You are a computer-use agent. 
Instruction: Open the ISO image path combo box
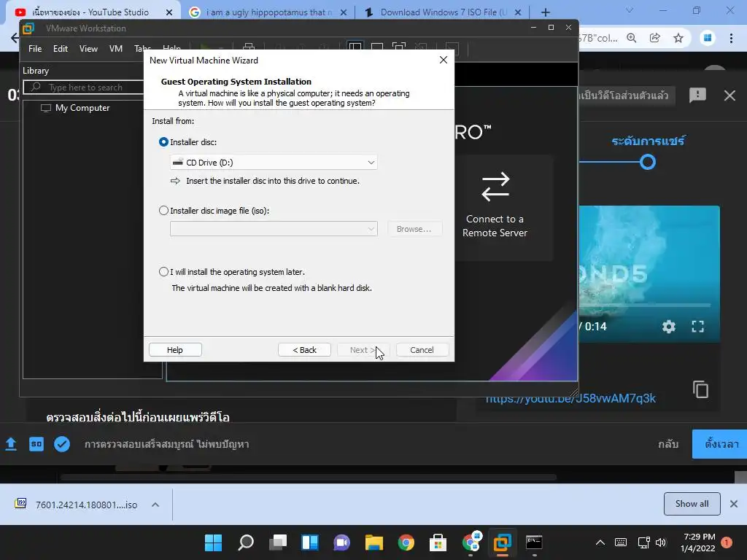click(x=274, y=229)
